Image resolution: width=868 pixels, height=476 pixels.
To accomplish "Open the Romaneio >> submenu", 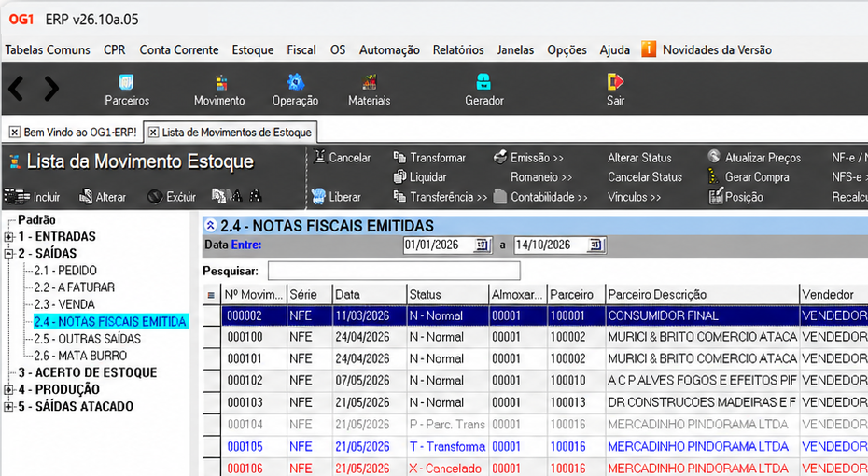I will click(541, 177).
